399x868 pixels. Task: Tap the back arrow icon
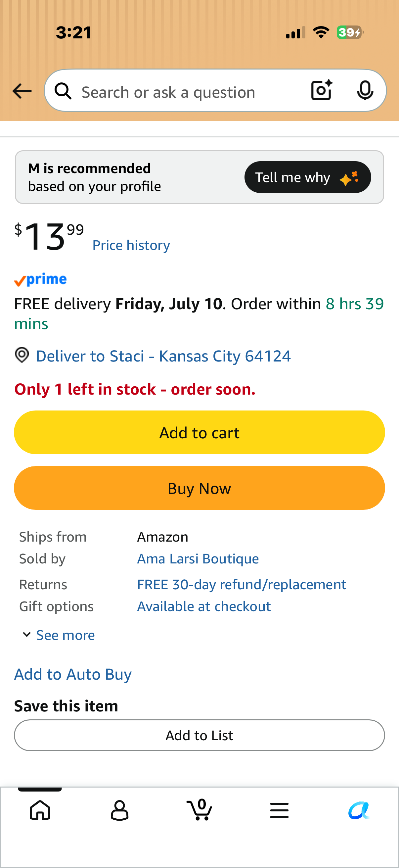(22, 91)
